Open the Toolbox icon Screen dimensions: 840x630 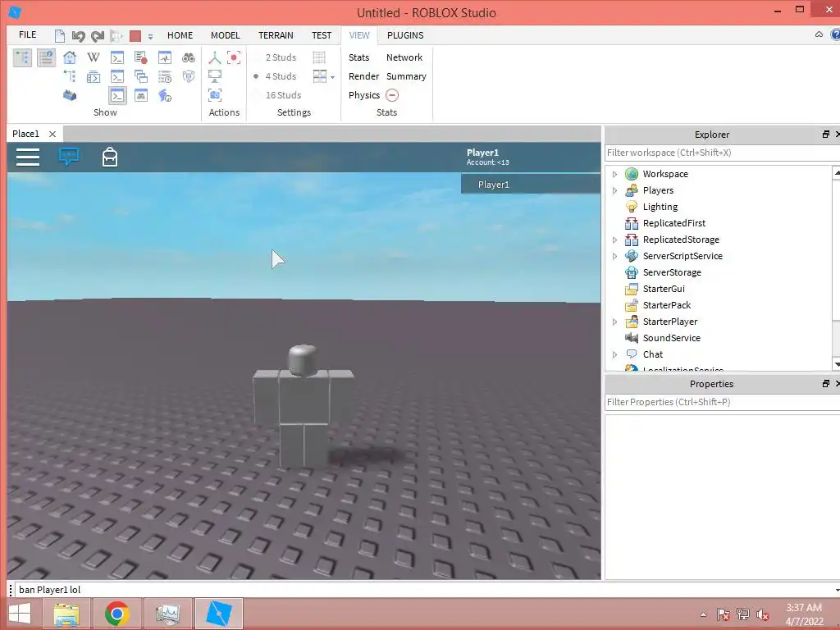[70, 95]
